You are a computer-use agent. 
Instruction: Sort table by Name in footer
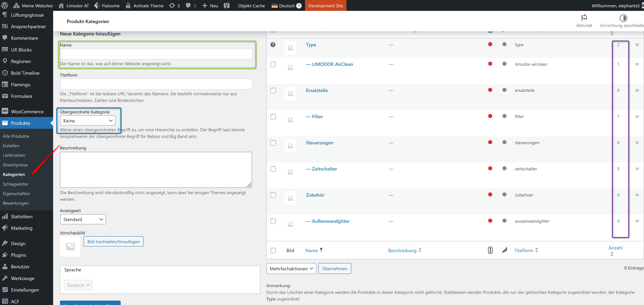[x=314, y=250]
